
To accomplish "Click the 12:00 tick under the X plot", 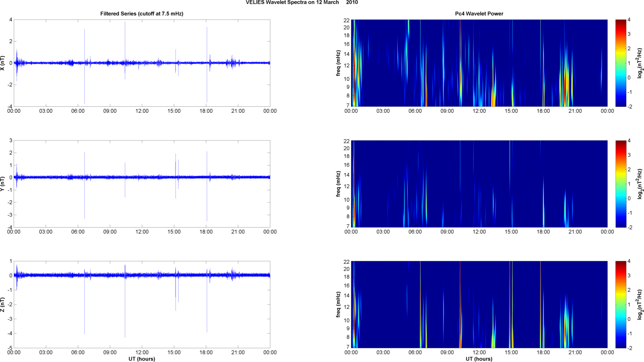I will [x=142, y=111].
